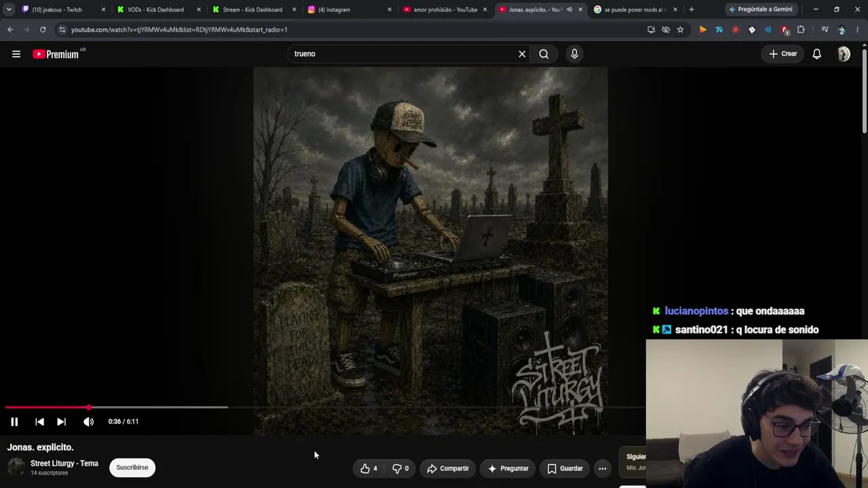Image resolution: width=868 pixels, height=488 pixels.
Task: Mute the video volume
Action: click(88, 422)
